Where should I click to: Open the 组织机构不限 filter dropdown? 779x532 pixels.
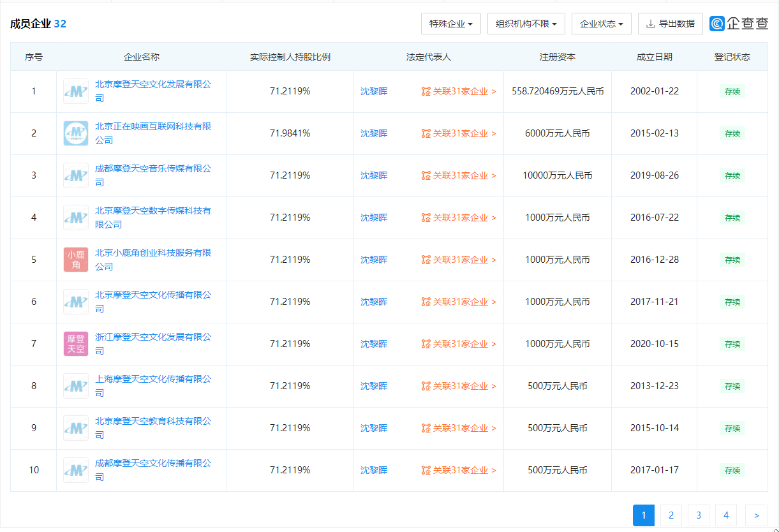526,24
